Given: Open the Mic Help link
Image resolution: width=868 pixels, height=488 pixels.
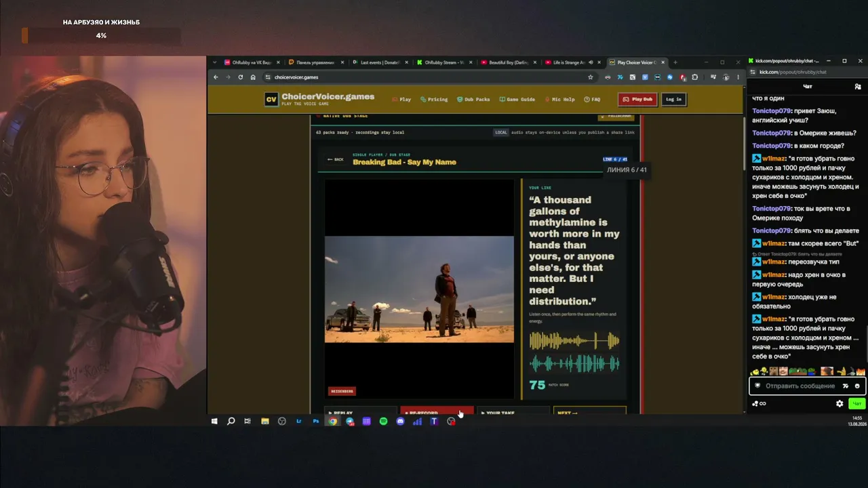Looking at the screenshot, I should point(560,100).
